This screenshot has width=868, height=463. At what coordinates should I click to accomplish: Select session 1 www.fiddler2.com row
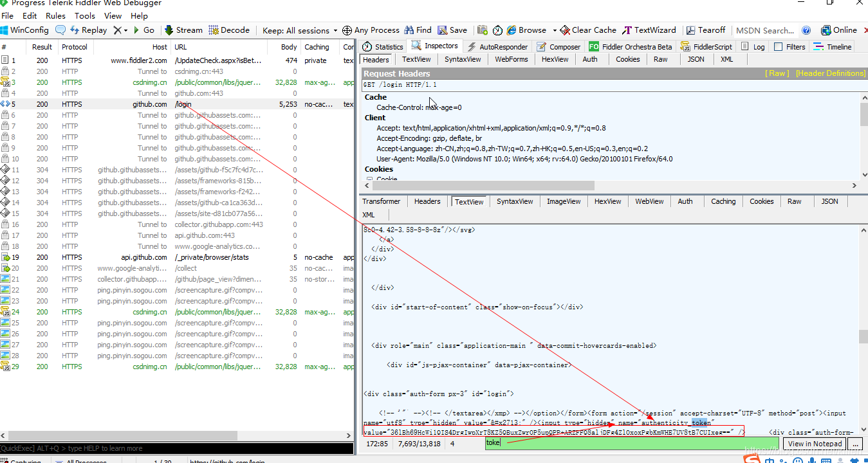[177, 60]
